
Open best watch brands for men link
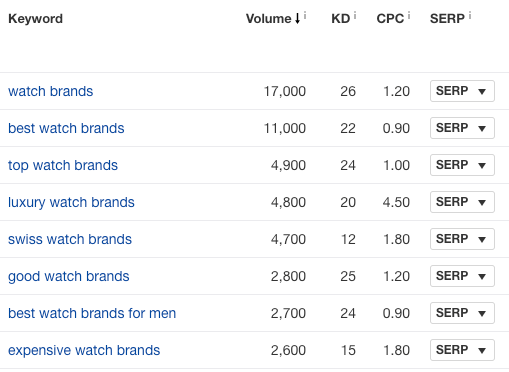(92, 313)
